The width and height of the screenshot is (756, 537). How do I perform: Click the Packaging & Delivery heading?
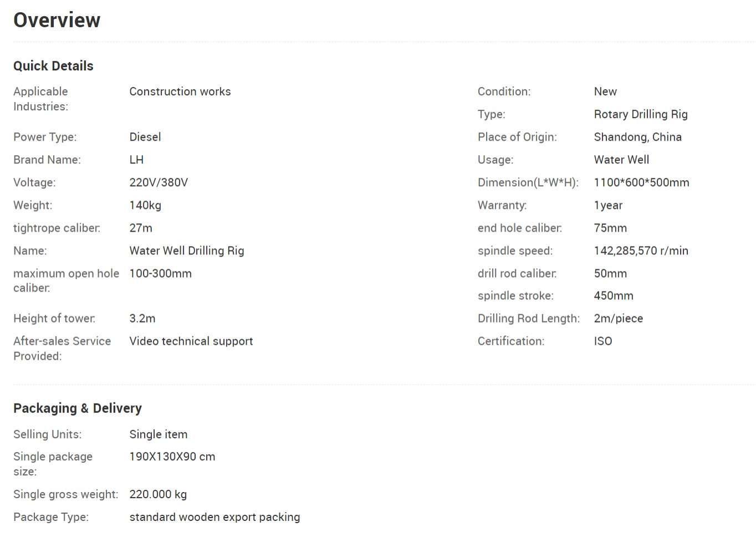pos(78,408)
